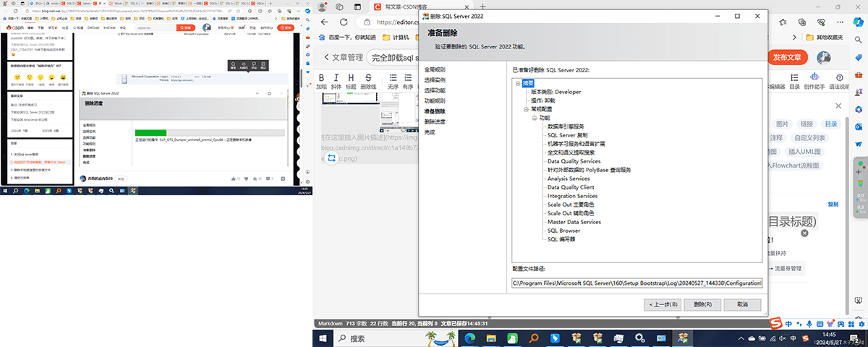
Task: Select the 全局规则 step
Action: tap(435, 69)
